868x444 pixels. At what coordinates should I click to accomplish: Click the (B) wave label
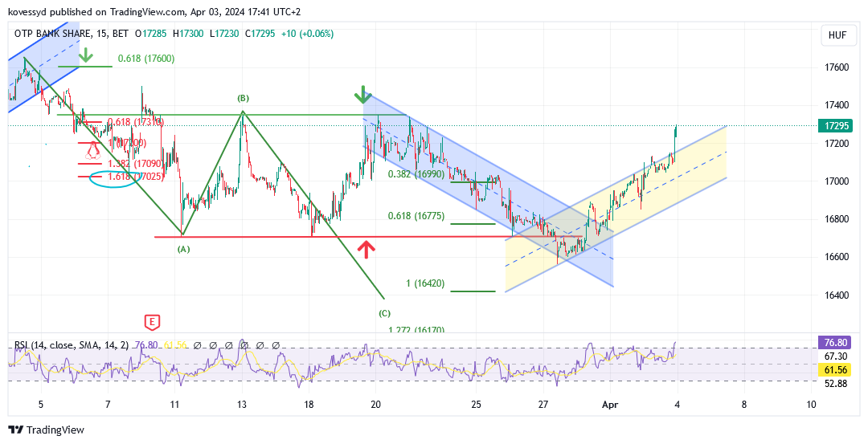[x=243, y=99]
